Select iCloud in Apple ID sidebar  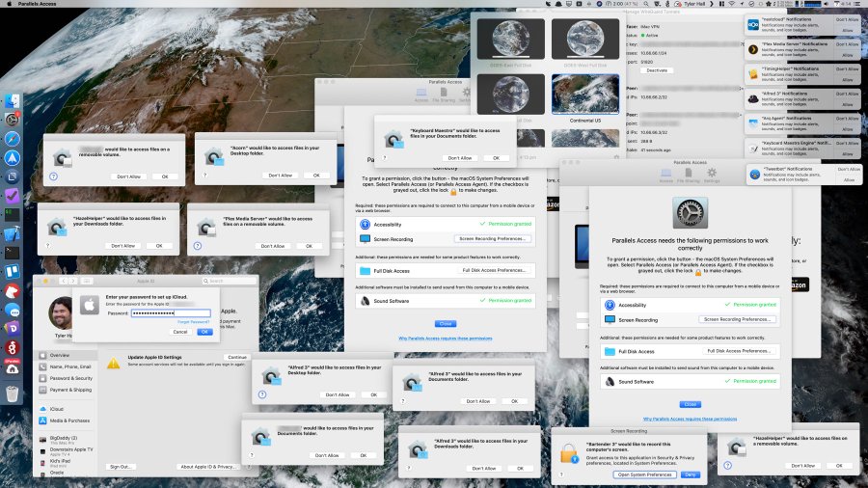point(65,409)
